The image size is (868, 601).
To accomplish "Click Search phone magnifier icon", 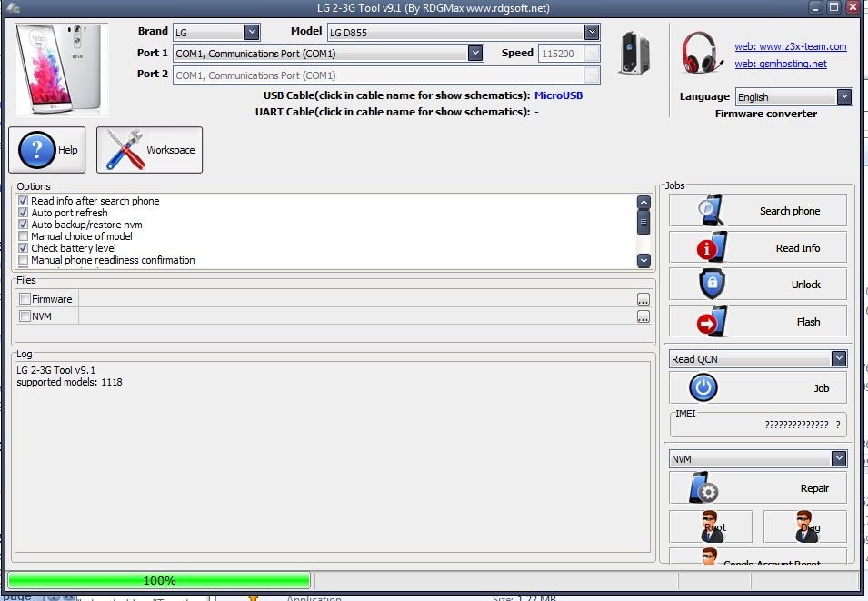I will click(x=710, y=210).
